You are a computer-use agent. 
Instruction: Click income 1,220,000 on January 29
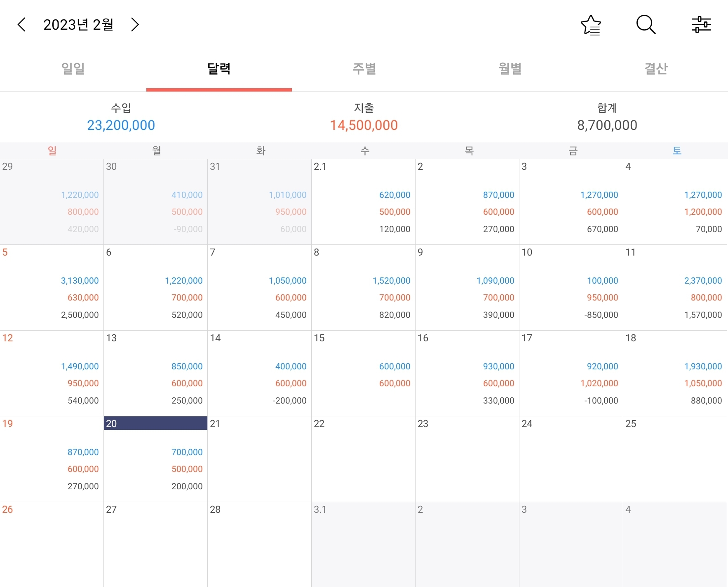[x=80, y=195]
